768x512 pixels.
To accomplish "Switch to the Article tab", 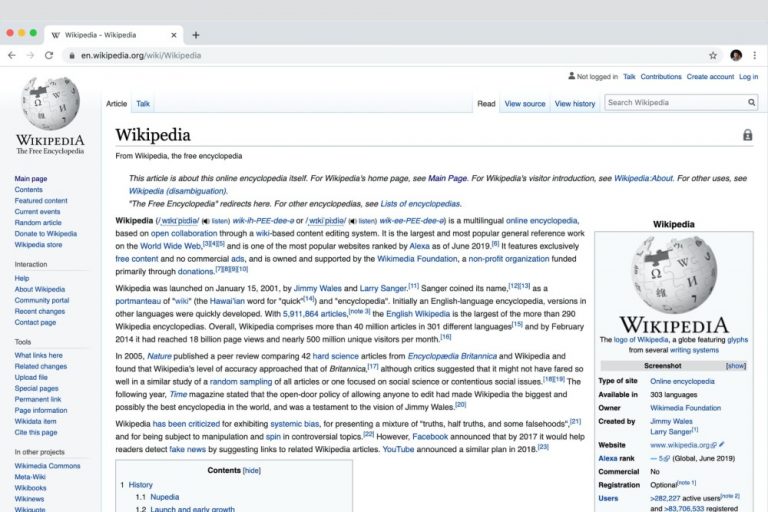I will pos(117,103).
